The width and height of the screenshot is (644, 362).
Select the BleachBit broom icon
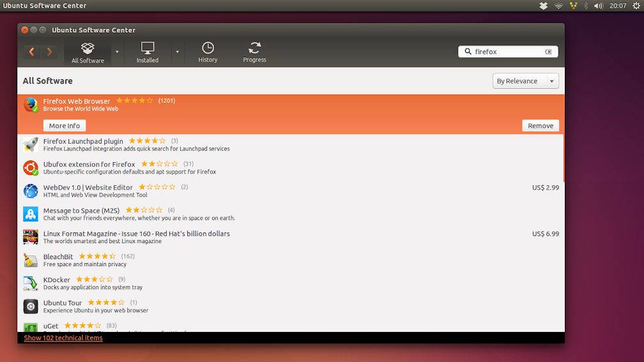click(31, 260)
